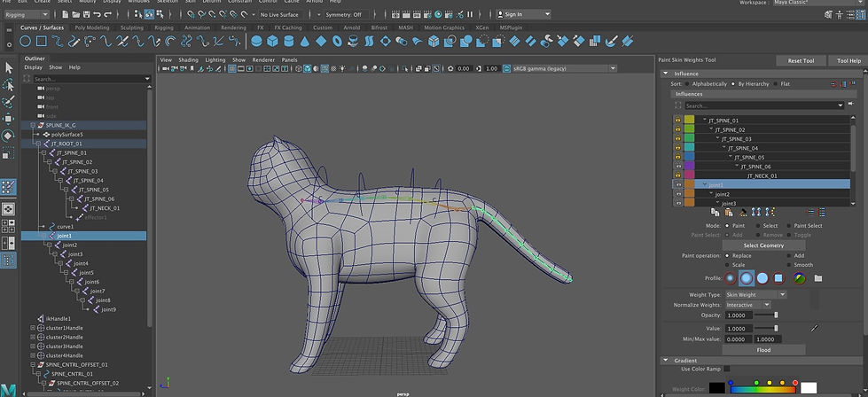Click the Paste weights icon below the Influences list
The height and width of the screenshot is (397, 868).
coord(729,212)
